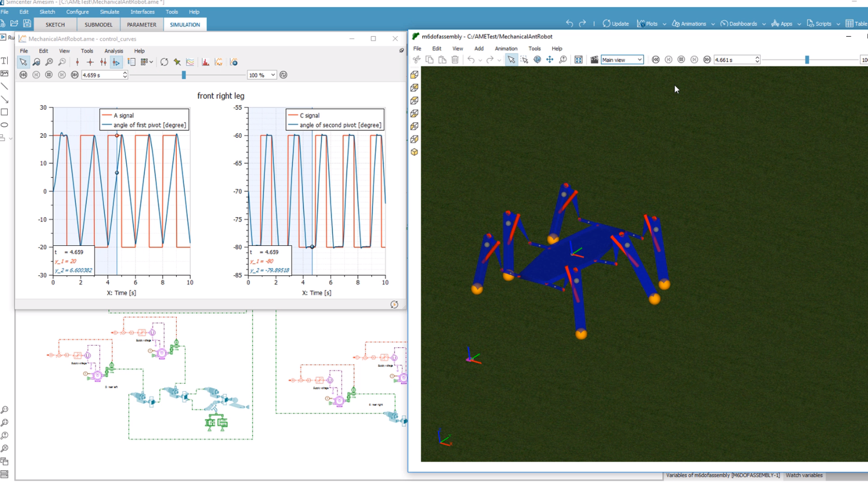Screen dimensions: 868x488
Task: Click the isometric cube view icon at bottom of view list
Action: [x=414, y=152]
